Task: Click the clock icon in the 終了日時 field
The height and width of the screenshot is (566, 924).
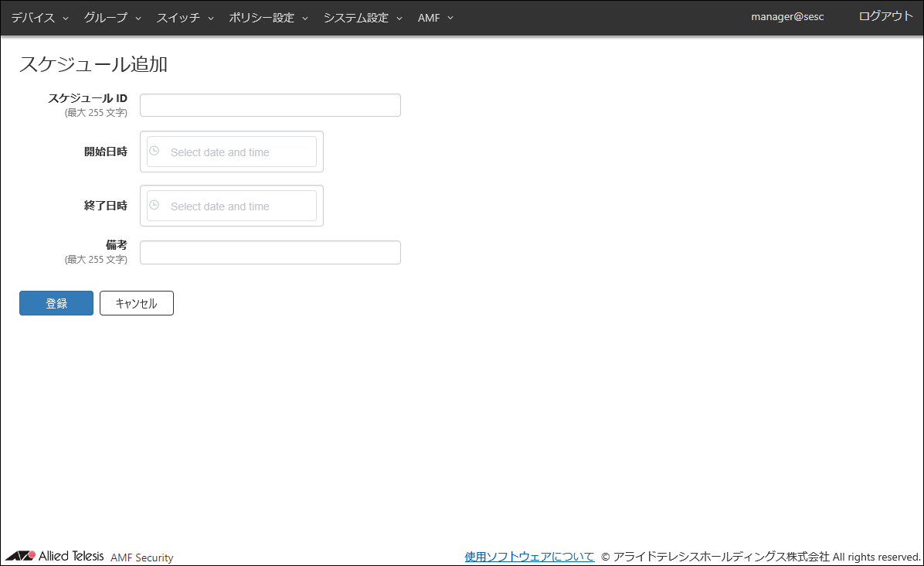Action: (x=155, y=206)
